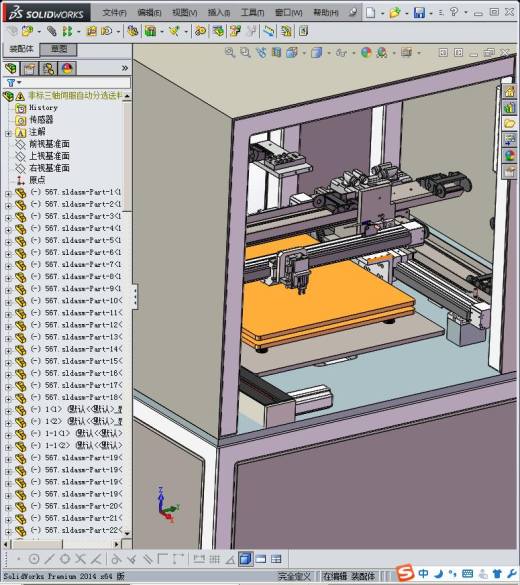Open the Save button dropdown arrow
The image size is (520, 585).
(x=431, y=13)
